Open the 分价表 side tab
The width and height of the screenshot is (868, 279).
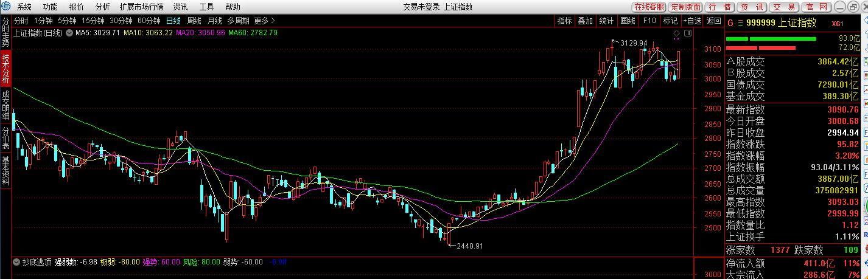[x=5, y=137]
